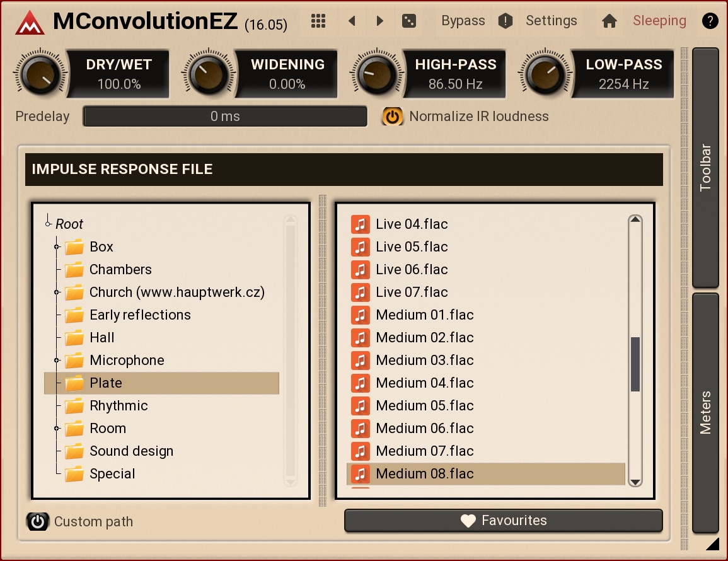
Task: Open the Settings menu
Action: tap(551, 21)
